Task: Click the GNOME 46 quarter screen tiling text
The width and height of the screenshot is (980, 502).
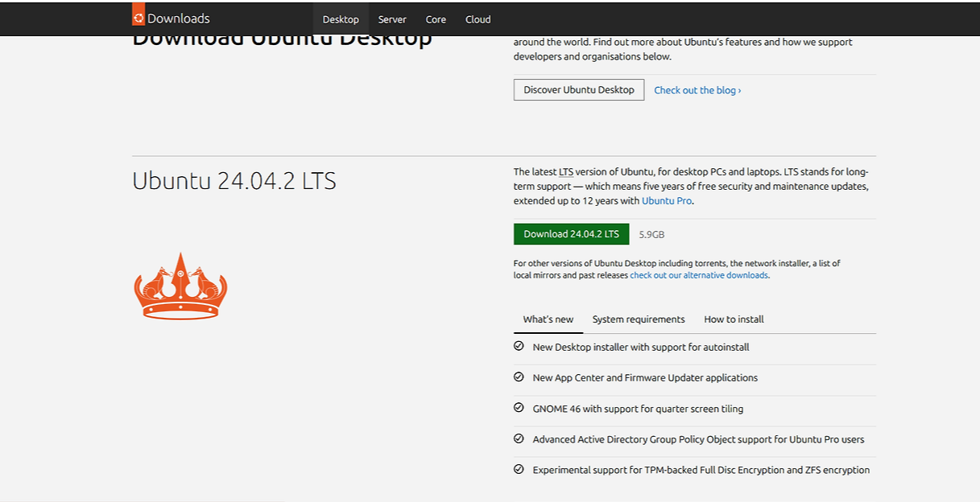Action: point(638,409)
